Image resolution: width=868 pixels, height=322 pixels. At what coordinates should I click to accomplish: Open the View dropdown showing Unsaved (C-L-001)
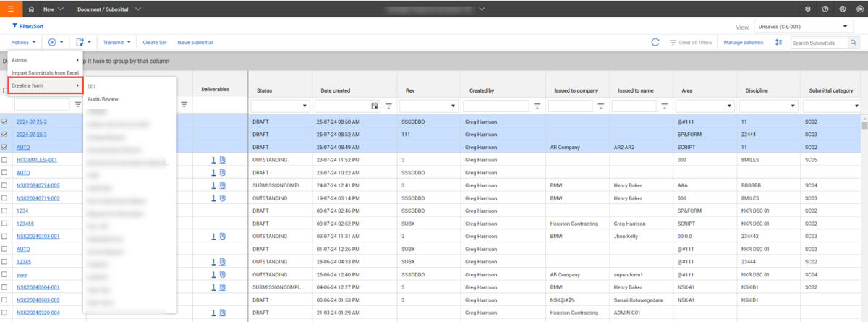click(803, 27)
